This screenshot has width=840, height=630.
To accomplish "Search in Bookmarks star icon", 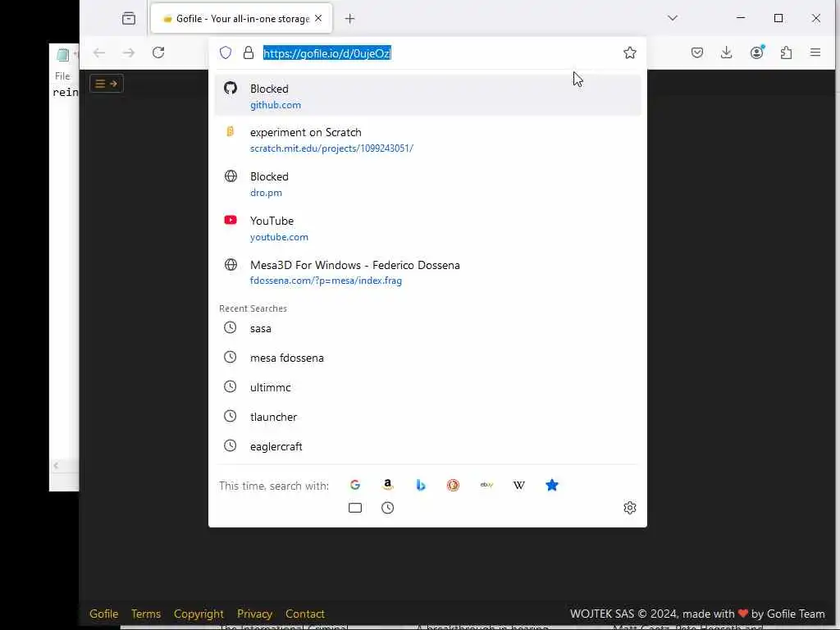I will pos(552,485).
